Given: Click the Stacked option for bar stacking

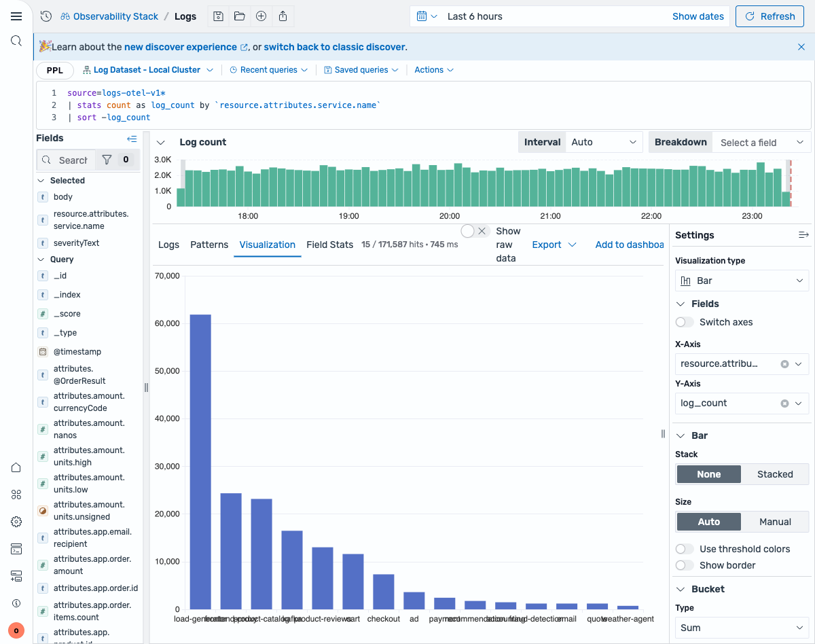Looking at the screenshot, I should (774, 473).
